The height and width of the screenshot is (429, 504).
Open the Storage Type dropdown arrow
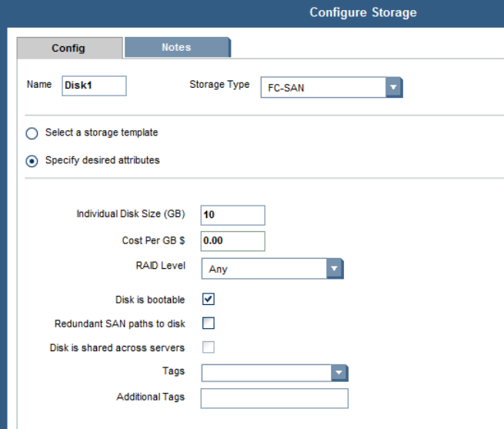pos(394,87)
